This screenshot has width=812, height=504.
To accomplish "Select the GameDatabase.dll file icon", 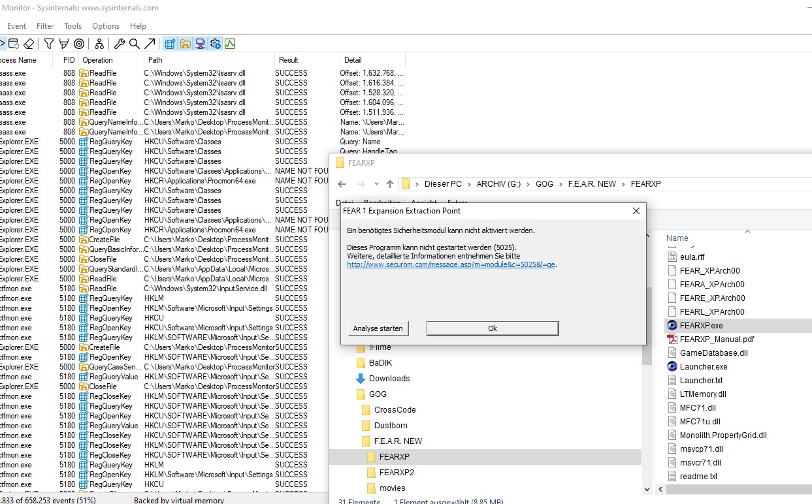I will click(672, 353).
